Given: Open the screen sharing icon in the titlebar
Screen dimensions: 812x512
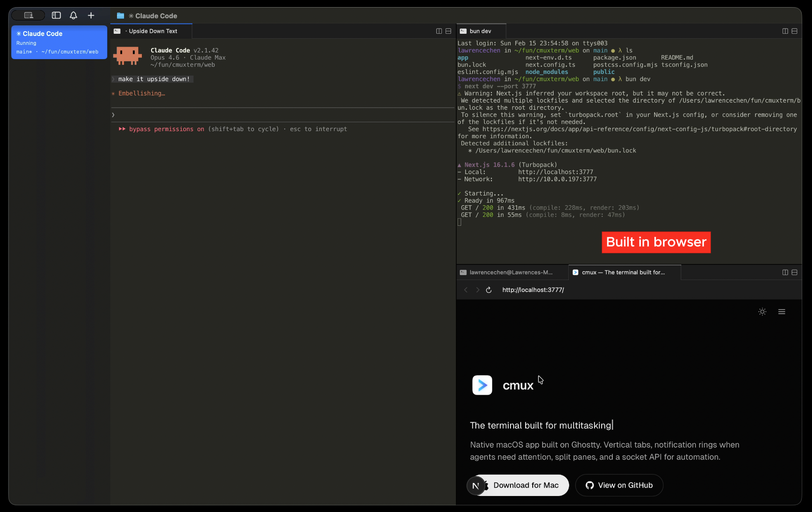Looking at the screenshot, I should tap(28, 15).
